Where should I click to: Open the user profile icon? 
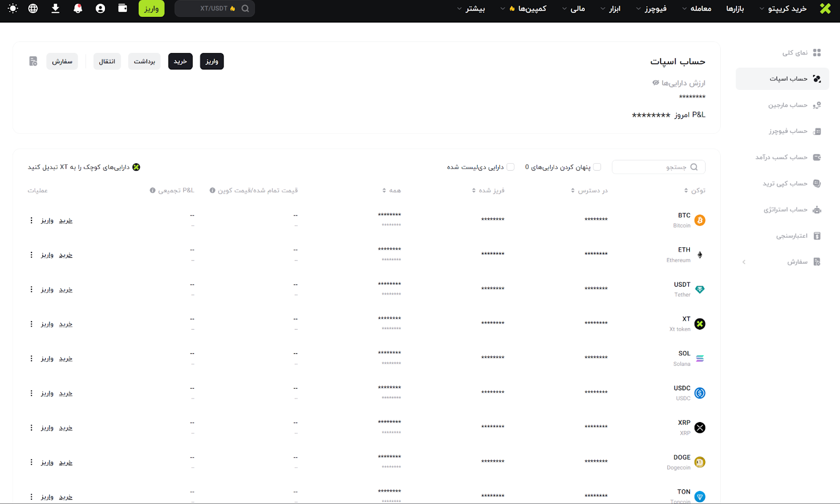pyautogui.click(x=100, y=8)
